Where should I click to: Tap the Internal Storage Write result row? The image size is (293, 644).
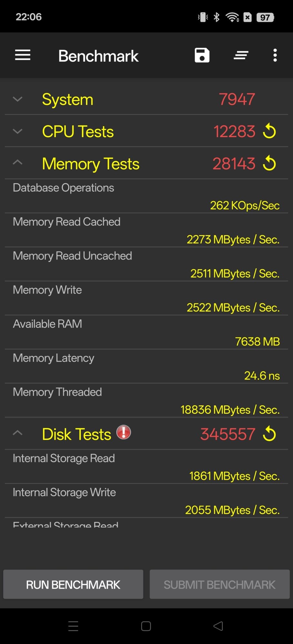(146, 501)
